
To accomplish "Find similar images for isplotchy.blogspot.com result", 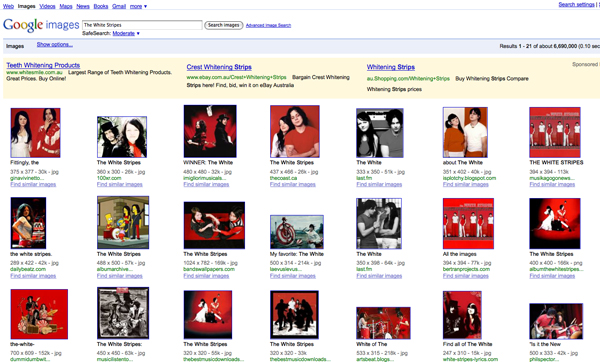I will 466,184.
